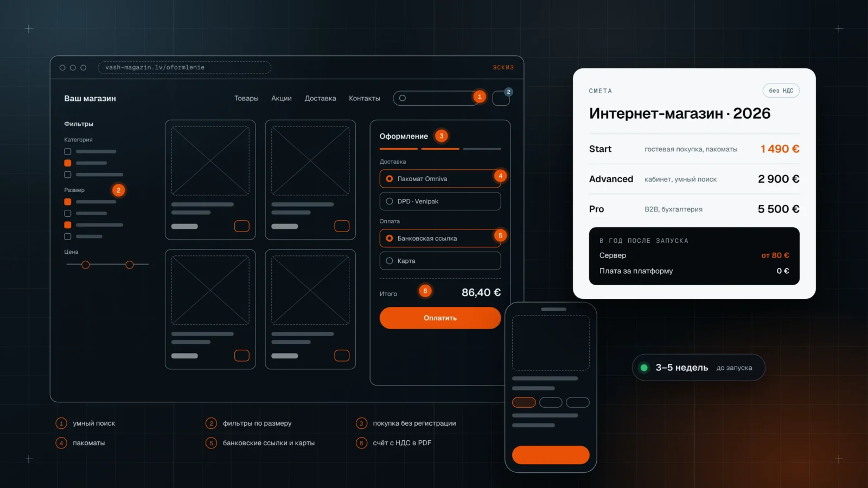Open the cart icon with badge 2
Image resolution: width=868 pixels, height=488 pixels.
(x=501, y=98)
